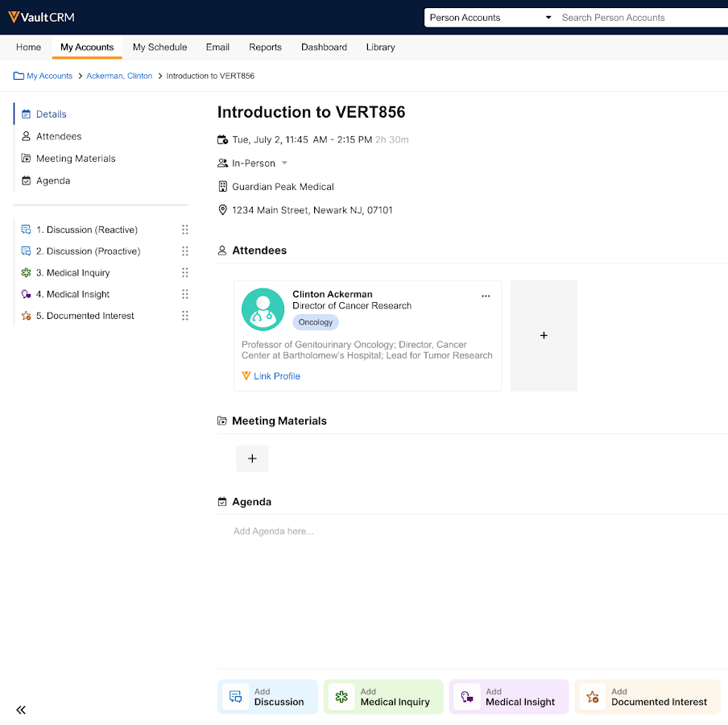
Task: Open the My Schedule tab
Action: pyautogui.click(x=159, y=48)
